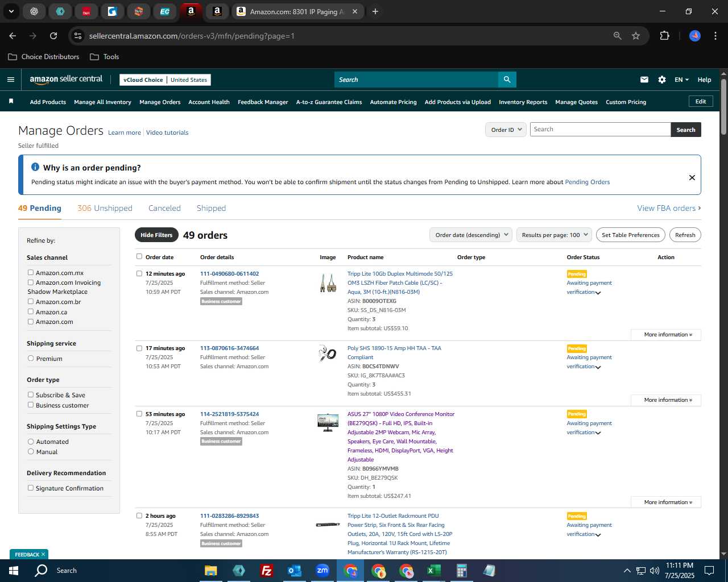Open Results per page dropdown
This screenshot has height=582, width=728.
point(554,235)
